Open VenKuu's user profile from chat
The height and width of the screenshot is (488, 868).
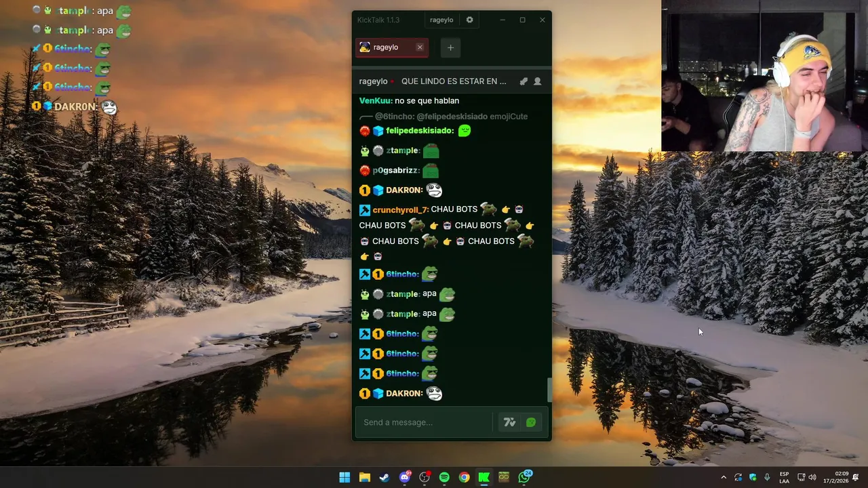pos(375,100)
